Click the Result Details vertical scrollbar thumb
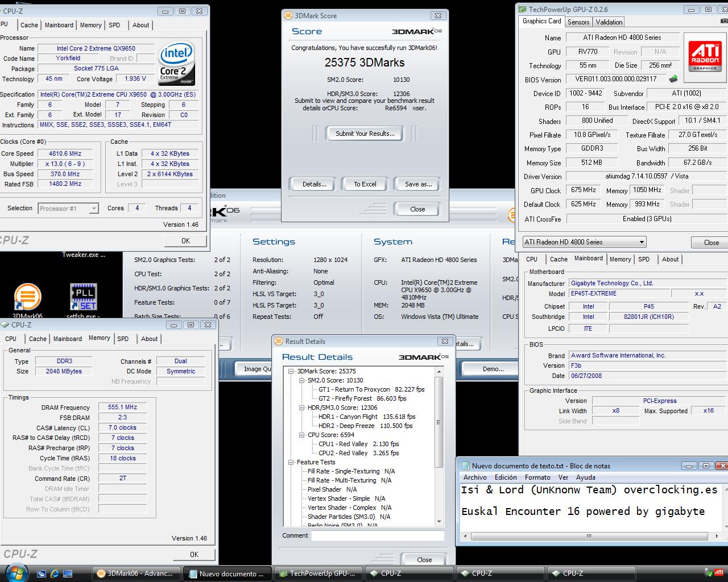Screen dimensions: 728x582 (x=439, y=422)
